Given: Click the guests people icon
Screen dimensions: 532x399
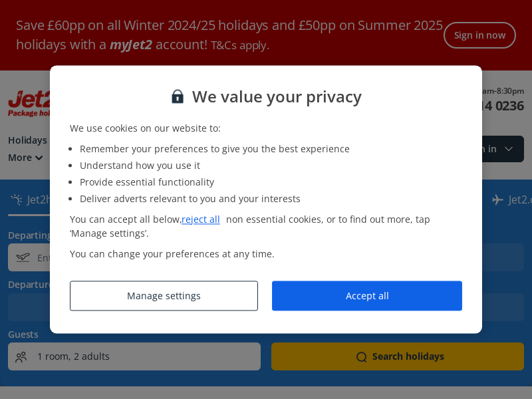Looking at the screenshot, I should [x=21, y=356].
